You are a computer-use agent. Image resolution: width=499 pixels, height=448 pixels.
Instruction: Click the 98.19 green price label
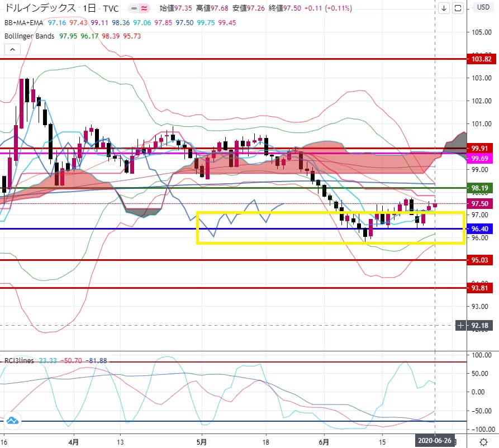479,188
